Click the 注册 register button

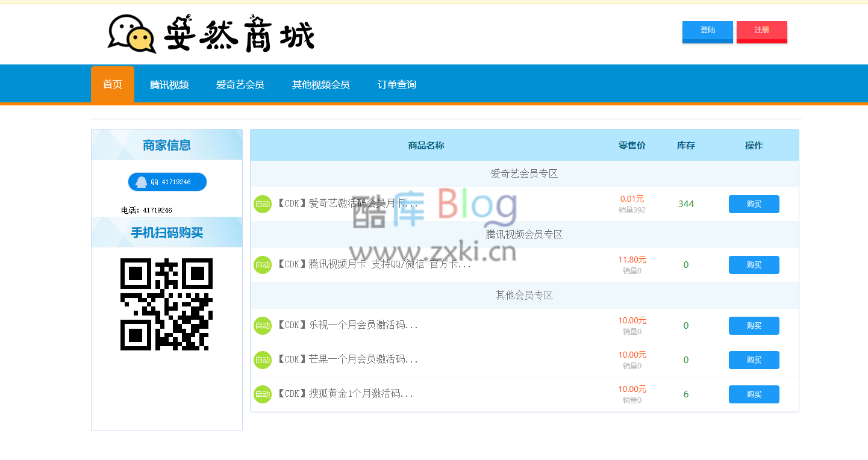[761, 32]
